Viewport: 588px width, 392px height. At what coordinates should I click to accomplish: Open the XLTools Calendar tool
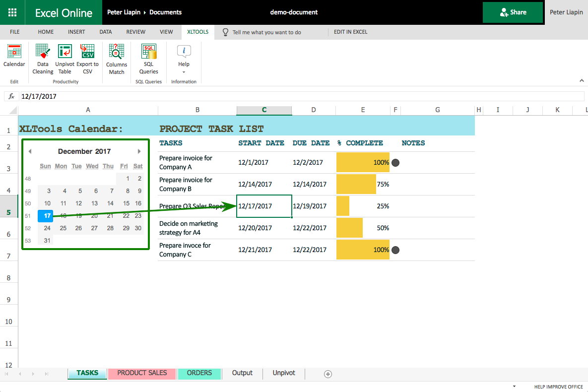point(14,56)
